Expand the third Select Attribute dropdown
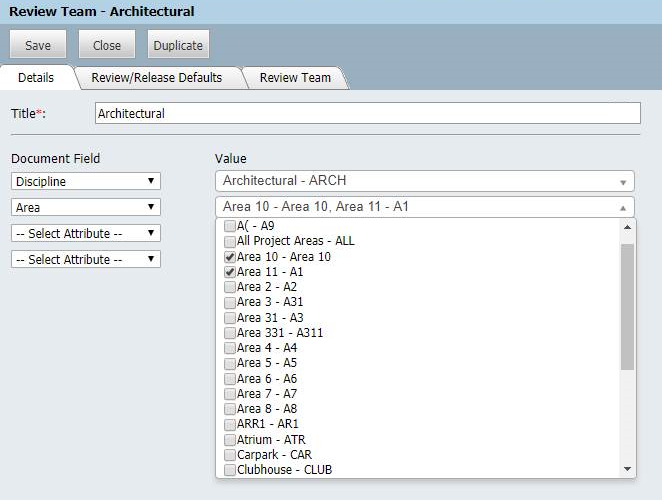 point(86,233)
